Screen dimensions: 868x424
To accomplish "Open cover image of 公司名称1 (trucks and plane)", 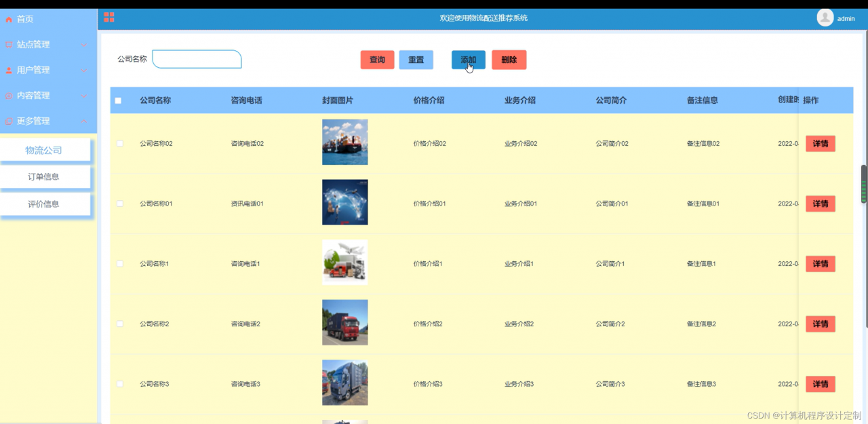I will click(x=344, y=263).
